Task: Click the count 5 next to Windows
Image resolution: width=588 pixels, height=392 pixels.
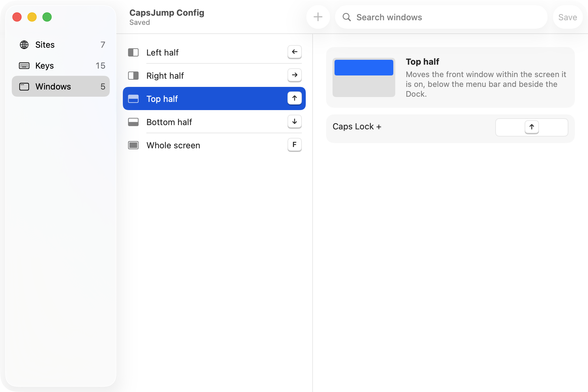Action: (x=103, y=87)
